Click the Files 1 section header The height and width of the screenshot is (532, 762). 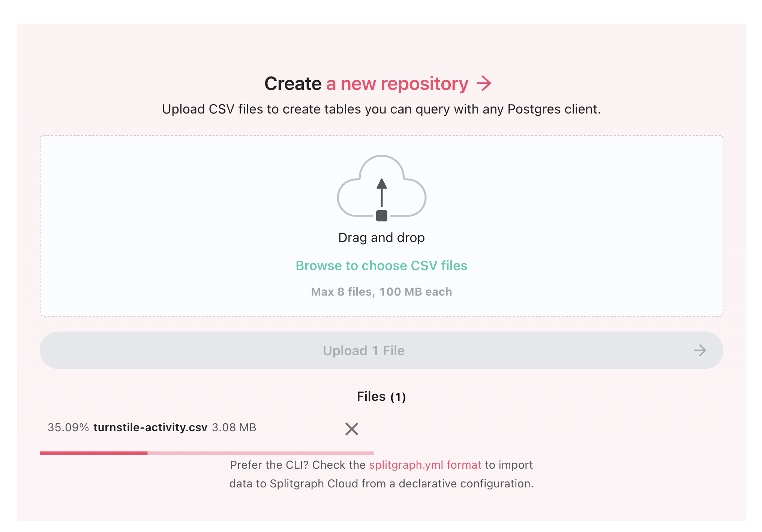pos(382,396)
